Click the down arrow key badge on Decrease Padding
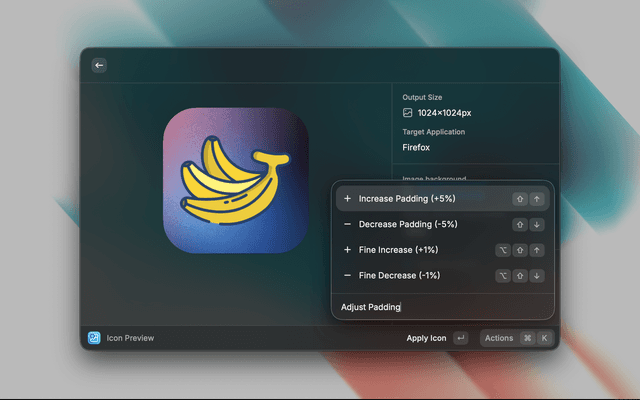Viewport: 640px width, 400px height. [x=537, y=224]
